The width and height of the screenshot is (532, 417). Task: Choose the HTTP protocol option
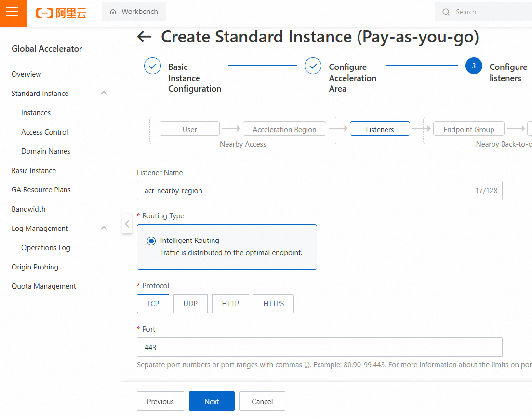[x=230, y=304]
